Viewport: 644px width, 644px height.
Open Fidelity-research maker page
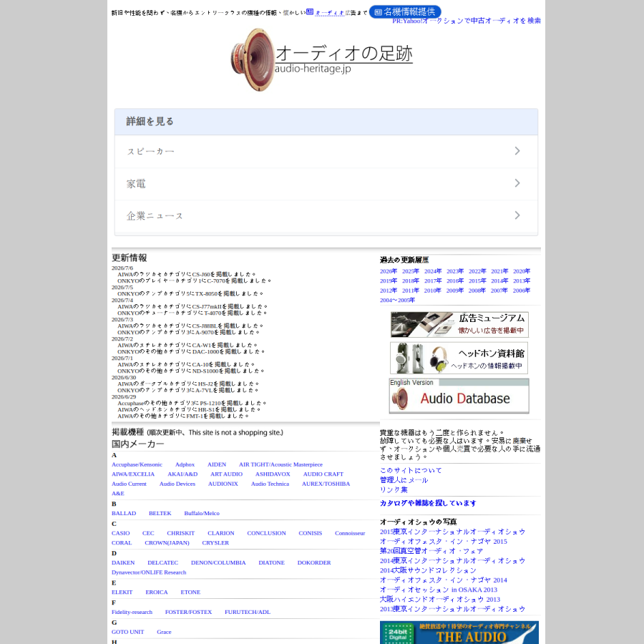click(x=132, y=612)
